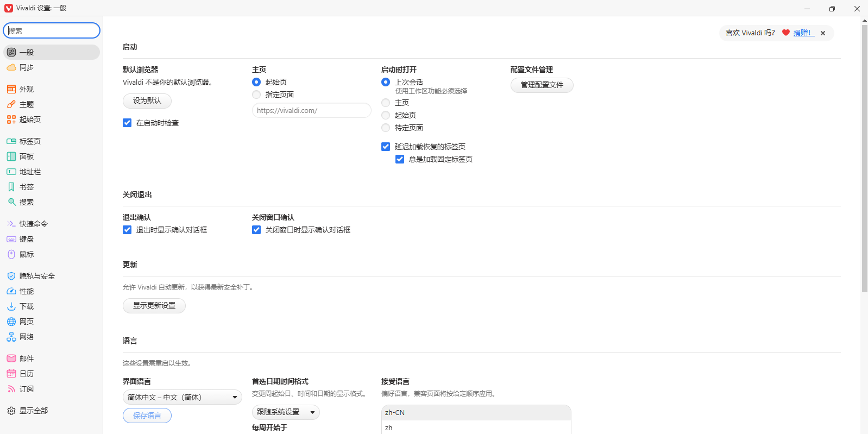Viewport: 868px width, 434px height.
Task: Select the 指定页面 radio button under 主页
Action: (256, 95)
